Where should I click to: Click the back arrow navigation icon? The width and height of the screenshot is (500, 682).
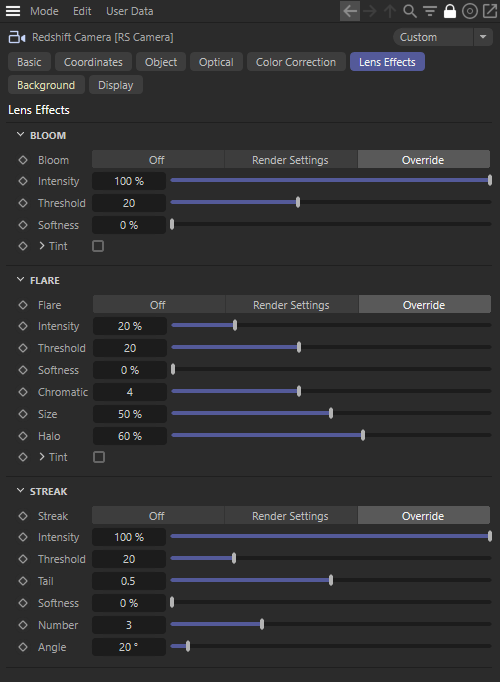coord(350,11)
